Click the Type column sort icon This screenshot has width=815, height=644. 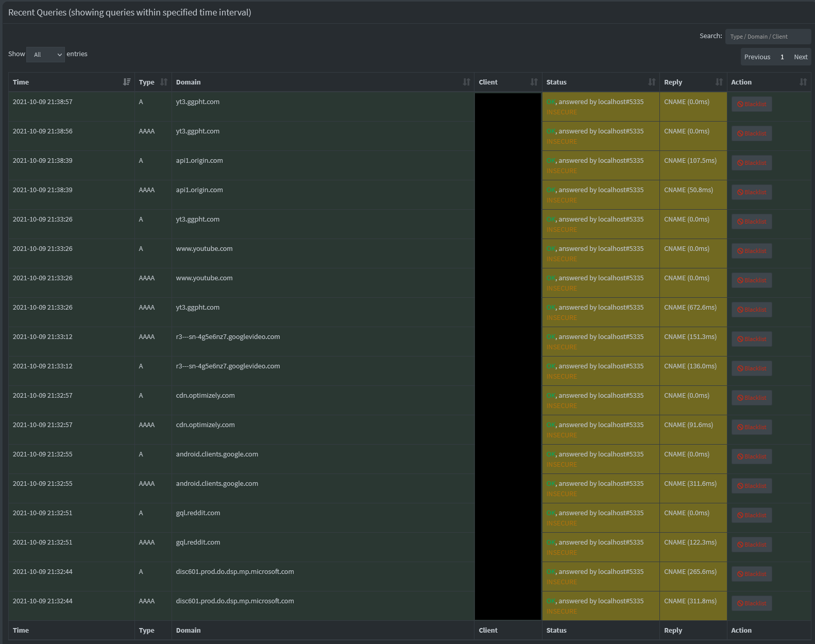pyautogui.click(x=164, y=82)
